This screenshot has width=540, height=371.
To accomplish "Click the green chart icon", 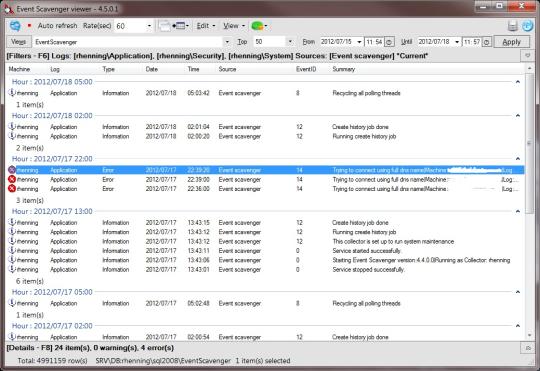I will click(x=257, y=26).
